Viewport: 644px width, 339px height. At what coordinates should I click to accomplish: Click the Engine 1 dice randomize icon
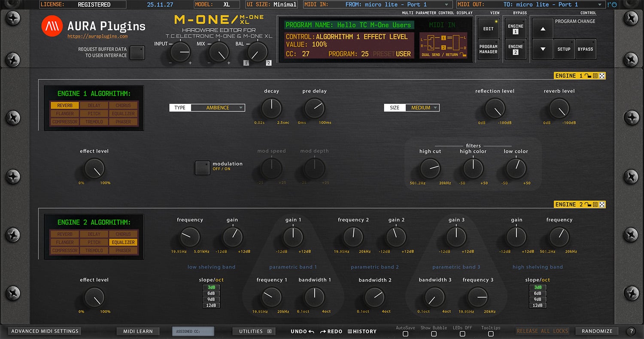tap(601, 76)
